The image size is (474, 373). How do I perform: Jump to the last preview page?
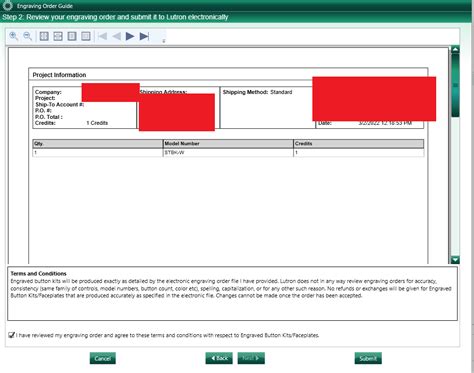click(x=144, y=36)
